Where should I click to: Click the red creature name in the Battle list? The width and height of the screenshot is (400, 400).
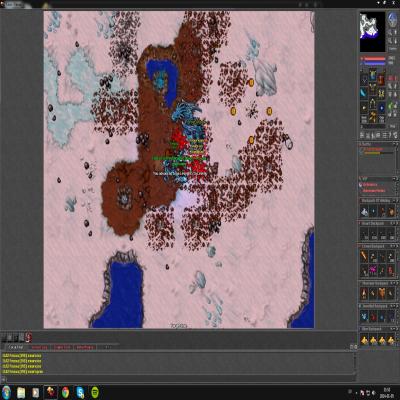pyautogui.click(x=374, y=149)
